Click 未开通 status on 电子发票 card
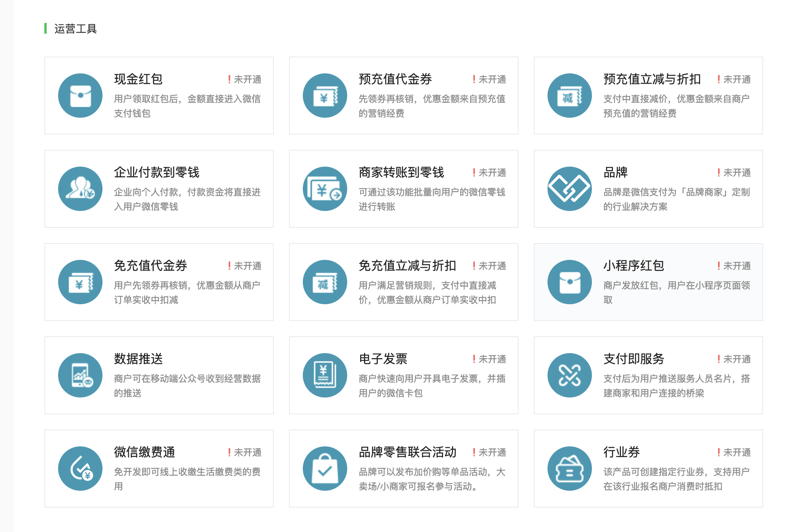The image size is (806, 532). (x=492, y=359)
